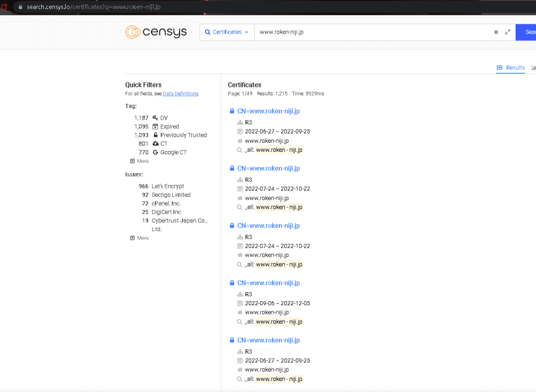The image size is (536, 392).
Task: Filter by the Previously Trusted tag
Action: point(184,135)
